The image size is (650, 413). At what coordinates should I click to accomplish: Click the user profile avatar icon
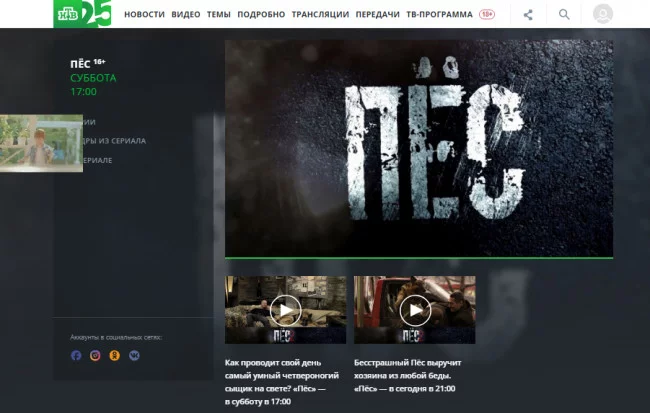[x=603, y=14]
